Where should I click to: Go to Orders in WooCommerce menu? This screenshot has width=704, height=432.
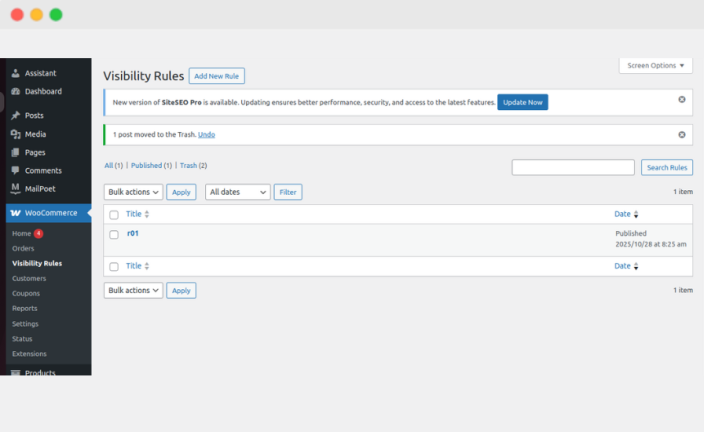click(x=23, y=248)
